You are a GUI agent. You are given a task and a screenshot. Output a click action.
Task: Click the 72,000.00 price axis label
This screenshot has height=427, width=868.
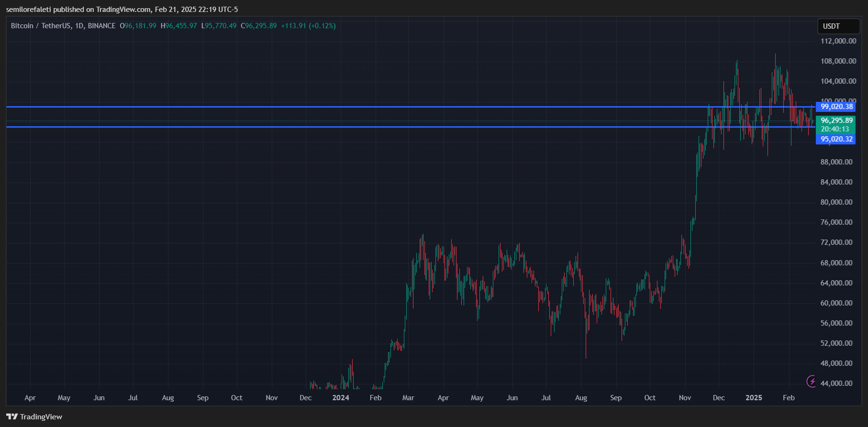tap(836, 242)
